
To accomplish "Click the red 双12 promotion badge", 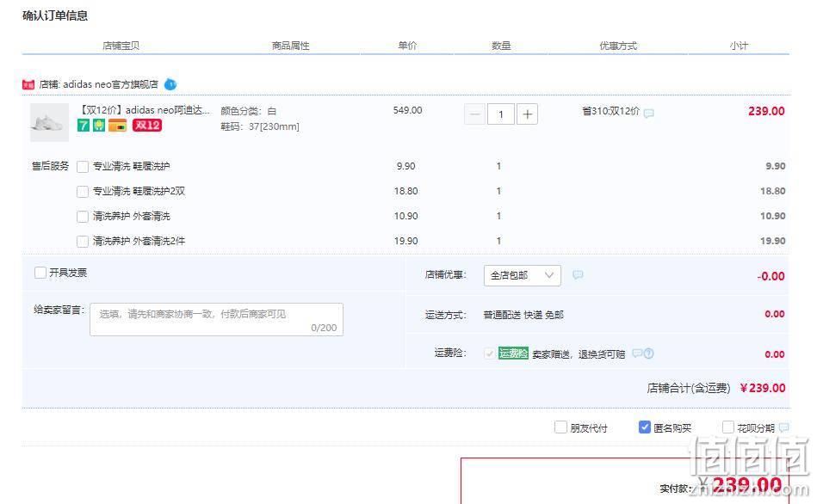I will pos(147,125).
